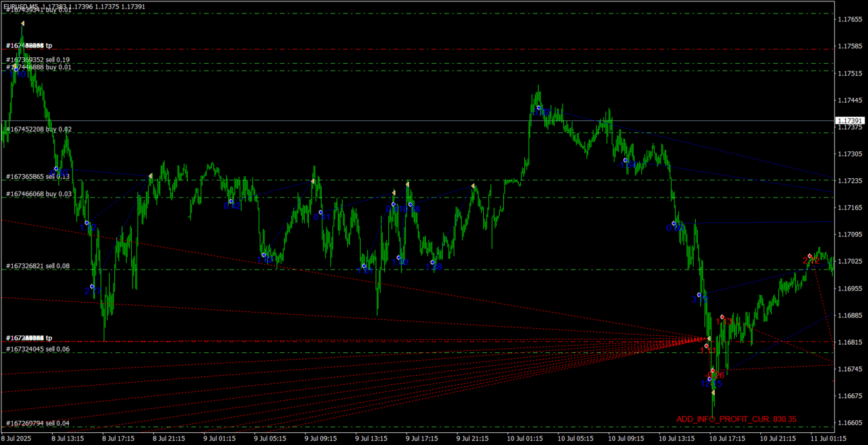Click price level 1.17515 on the axis
The height and width of the screenshot is (445, 868).
point(851,73)
